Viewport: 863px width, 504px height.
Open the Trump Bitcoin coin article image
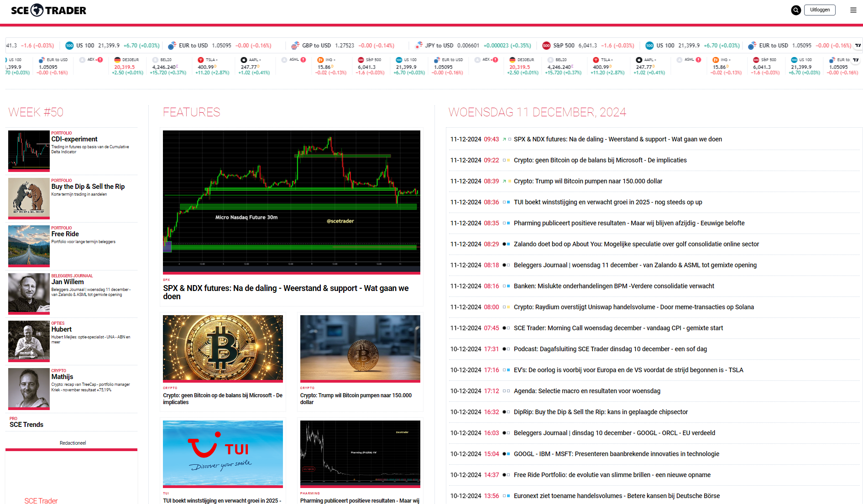click(360, 348)
